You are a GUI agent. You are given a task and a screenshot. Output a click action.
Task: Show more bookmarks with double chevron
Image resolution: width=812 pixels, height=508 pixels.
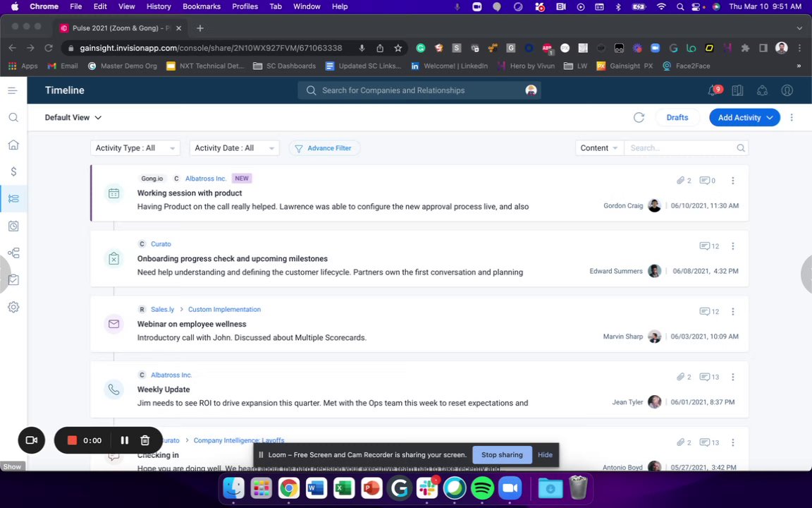(799, 66)
